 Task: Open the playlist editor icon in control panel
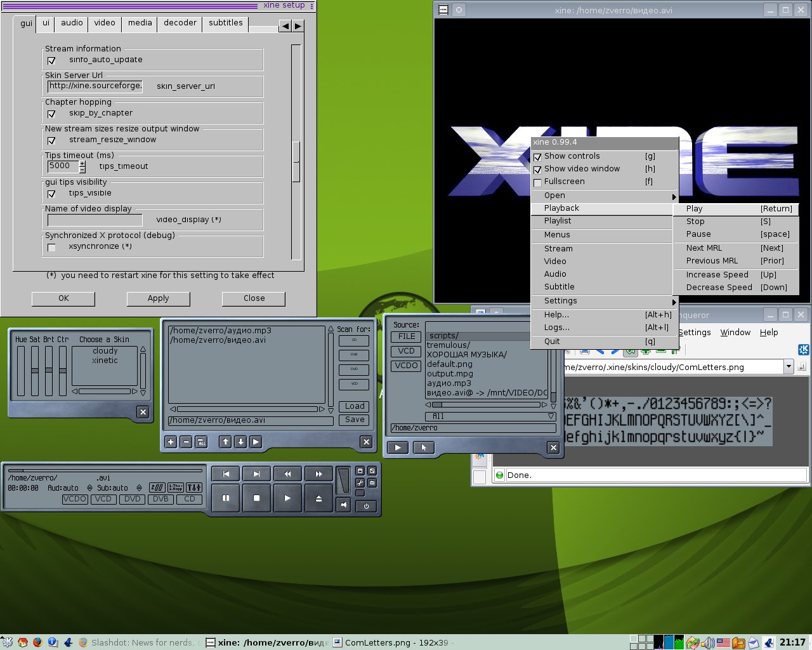[x=176, y=487]
